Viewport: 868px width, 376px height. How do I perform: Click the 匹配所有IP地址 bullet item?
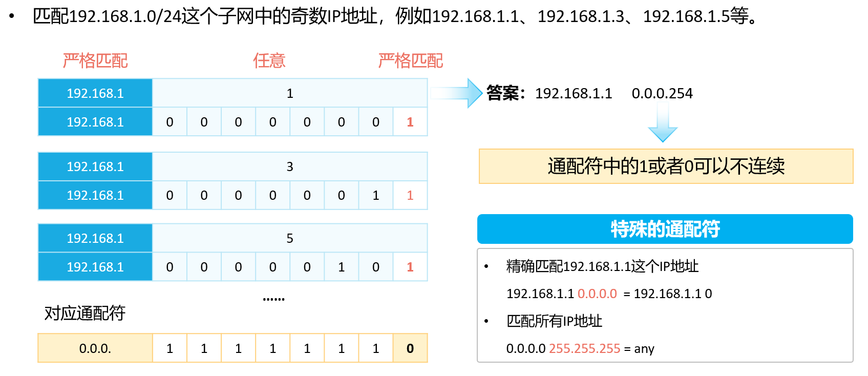tap(554, 321)
